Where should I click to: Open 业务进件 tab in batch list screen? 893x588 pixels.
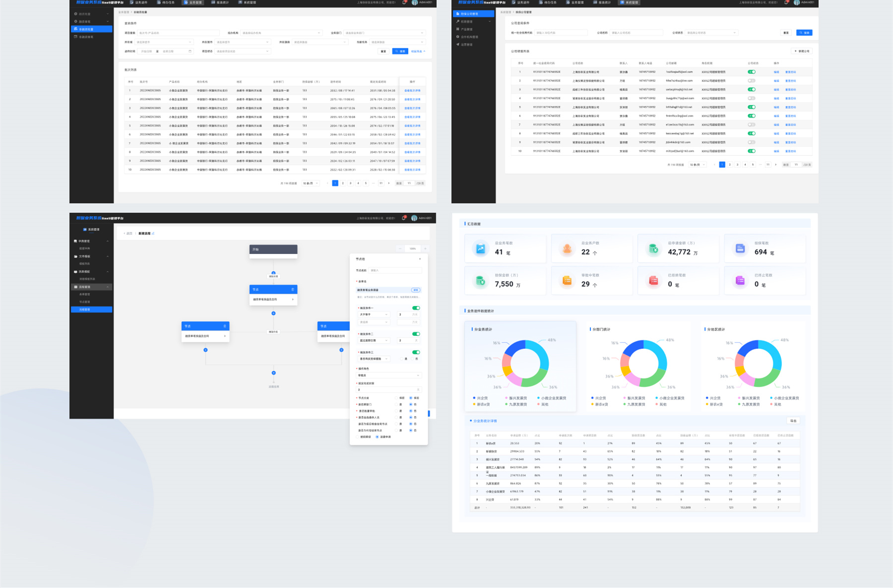point(139,2)
